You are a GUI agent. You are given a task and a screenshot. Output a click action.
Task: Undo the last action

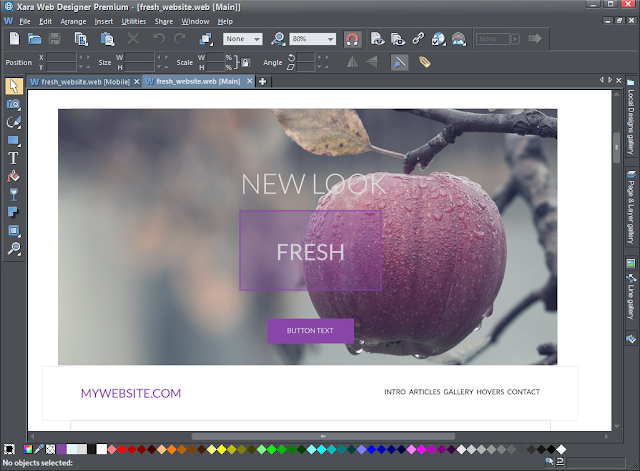coord(159,39)
